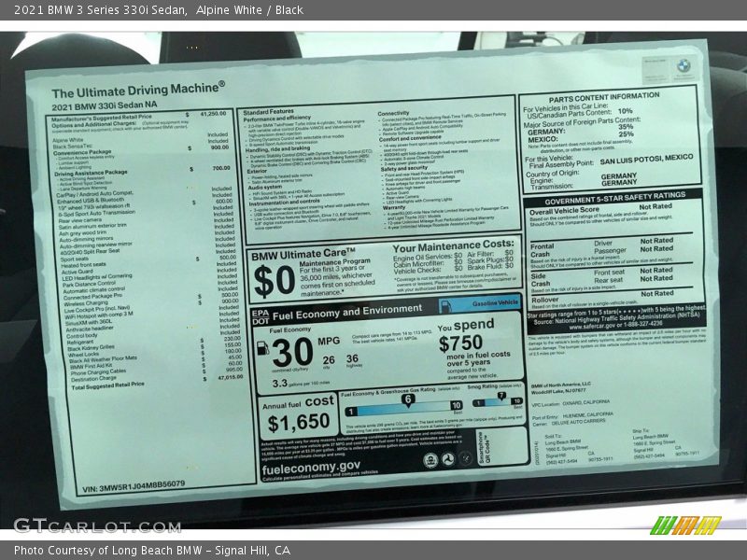Click the fuel pump icon beside 30 MPG
This screenshot has width=747, height=560.
262,348
